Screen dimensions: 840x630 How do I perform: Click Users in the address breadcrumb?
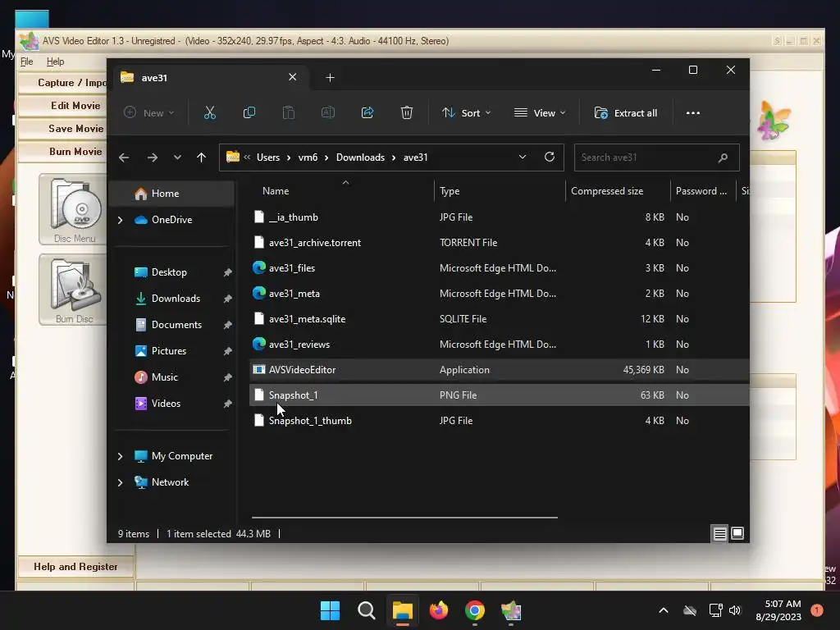268,157
